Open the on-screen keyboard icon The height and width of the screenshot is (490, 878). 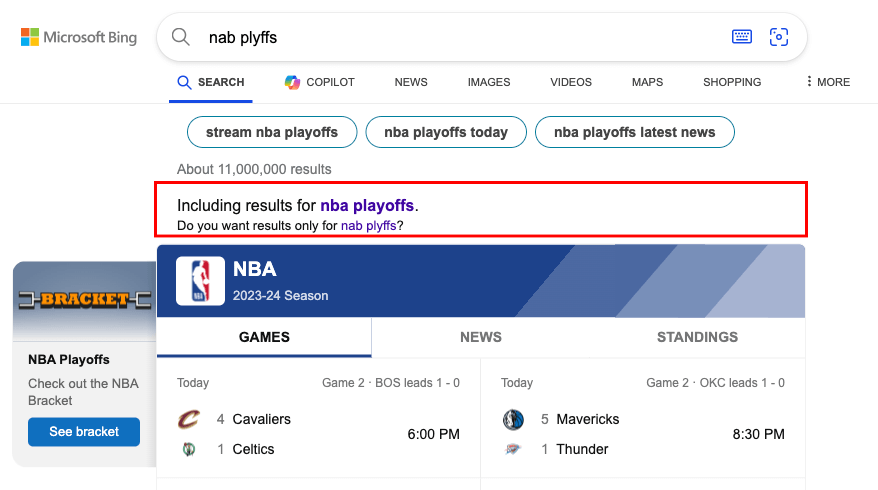[742, 37]
